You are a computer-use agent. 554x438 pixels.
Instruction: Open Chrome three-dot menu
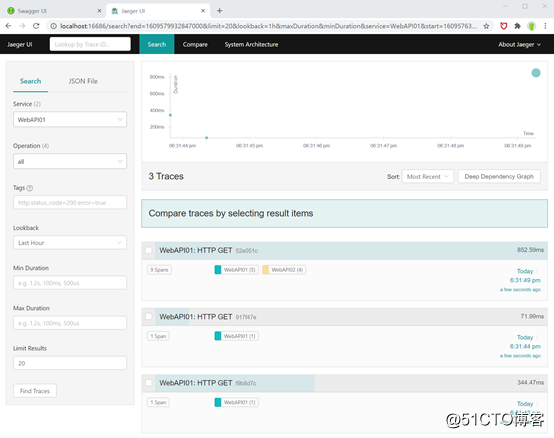click(x=545, y=26)
